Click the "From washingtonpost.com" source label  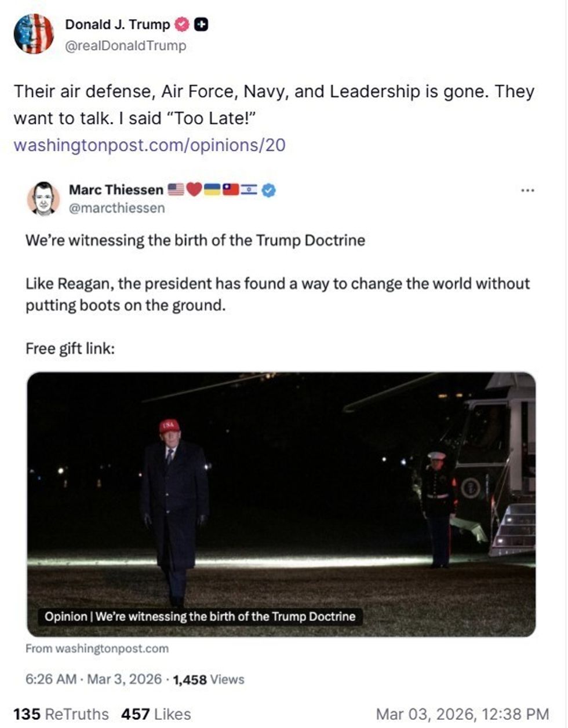(97, 649)
